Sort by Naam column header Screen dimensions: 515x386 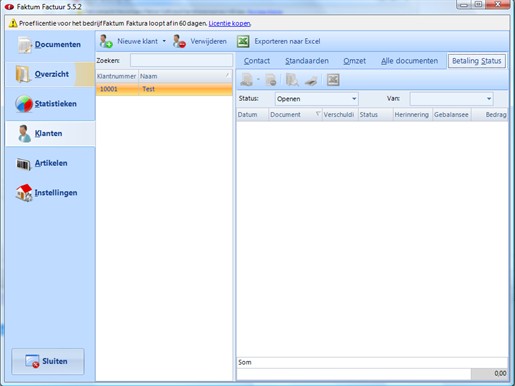coord(185,76)
